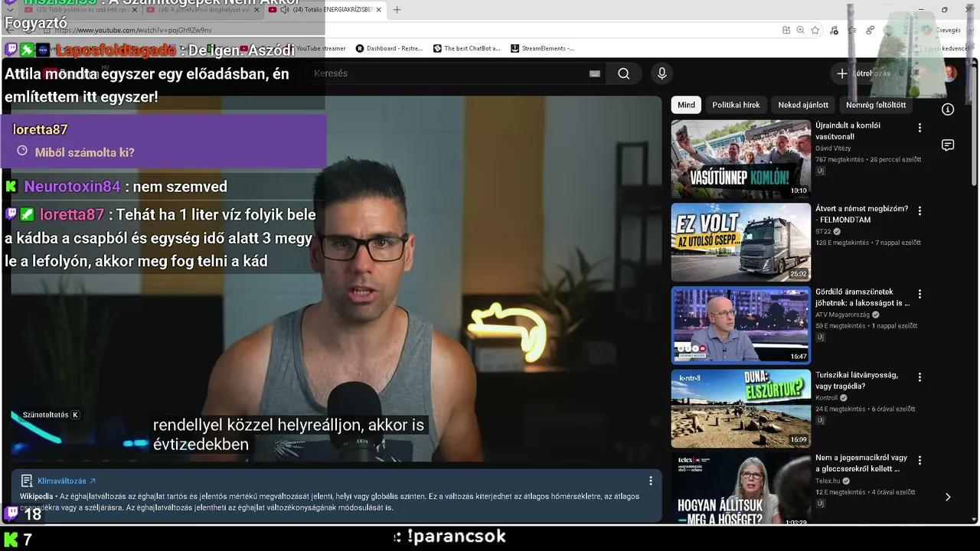Visit the ATV Magyarország channel
The image size is (980, 551).
point(842,315)
